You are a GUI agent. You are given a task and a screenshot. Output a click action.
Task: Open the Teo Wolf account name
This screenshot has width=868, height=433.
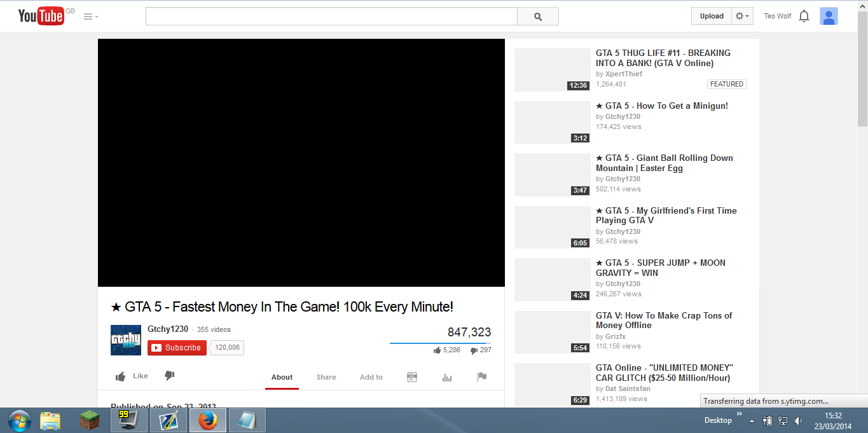[x=777, y=17]
